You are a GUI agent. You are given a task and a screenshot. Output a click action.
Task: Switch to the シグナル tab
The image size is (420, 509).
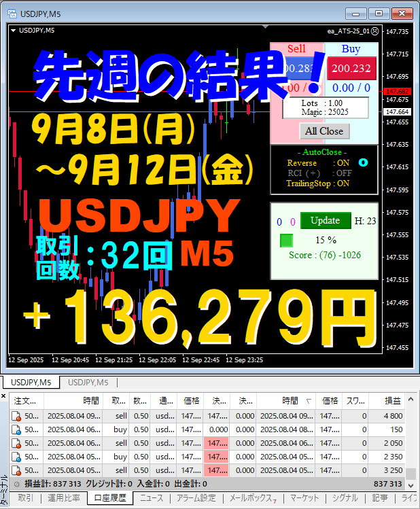click(x=345, y=498)
